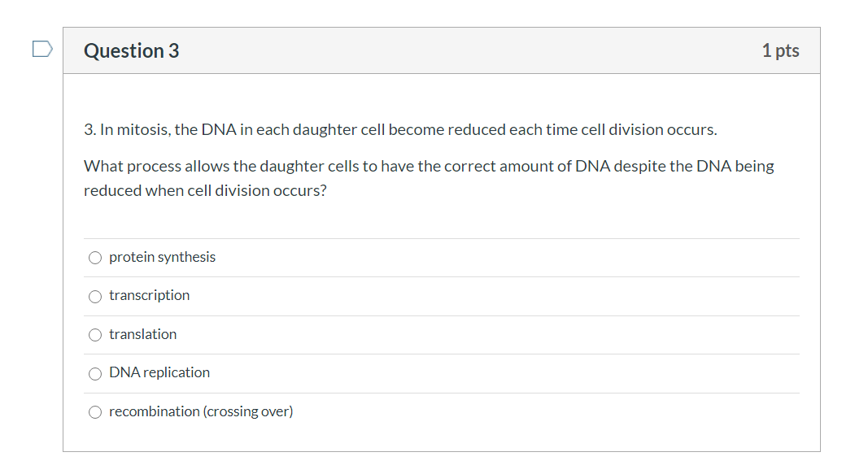Pick recombination (crossing over) as the answer
Viewport: 868px width, 474px height.
click(x=94, y=411)
